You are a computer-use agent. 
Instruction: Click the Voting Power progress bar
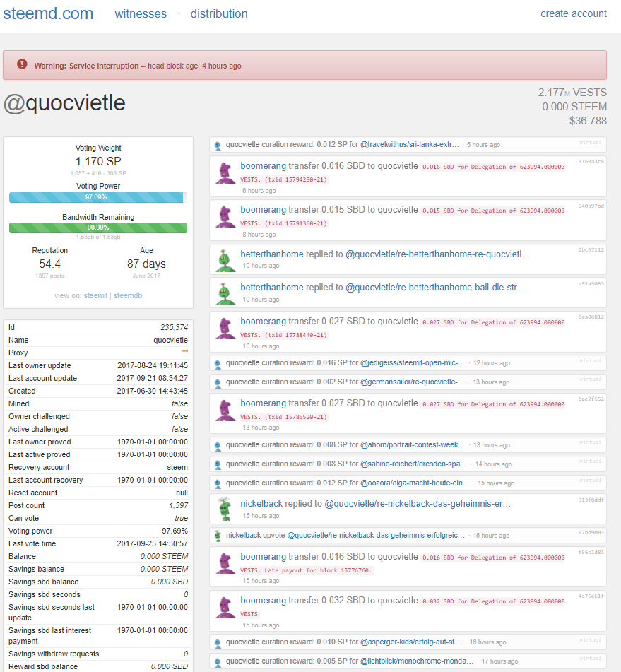[98, 197]
